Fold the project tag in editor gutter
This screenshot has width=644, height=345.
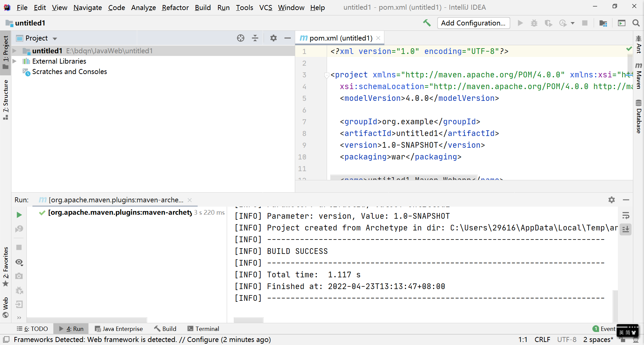(327, 75)
